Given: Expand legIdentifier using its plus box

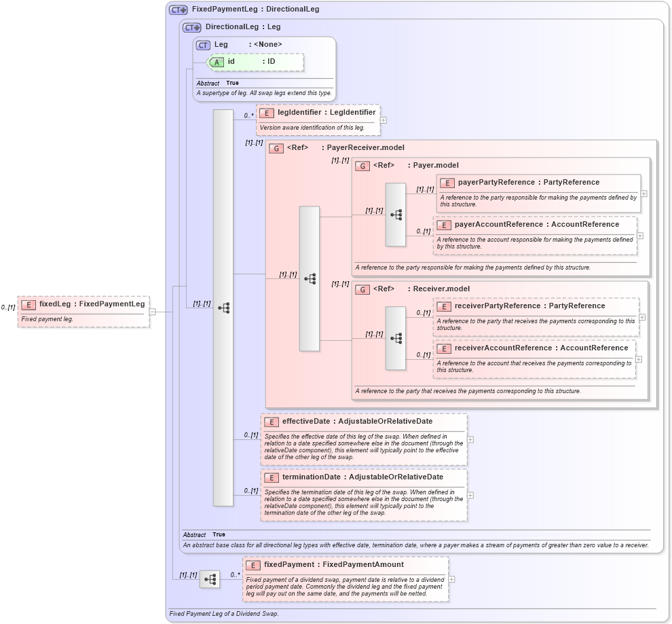Looking at the screenshot, I should [383, 120].
